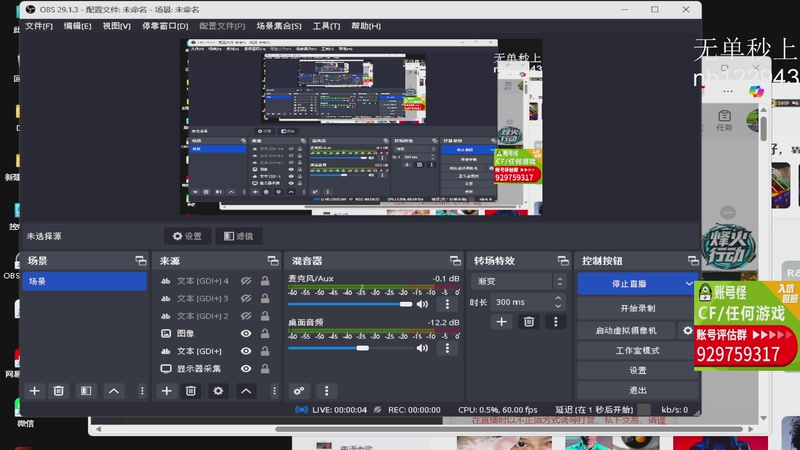Enable 工作室模式
800x450 pixels.
point(638,351)
